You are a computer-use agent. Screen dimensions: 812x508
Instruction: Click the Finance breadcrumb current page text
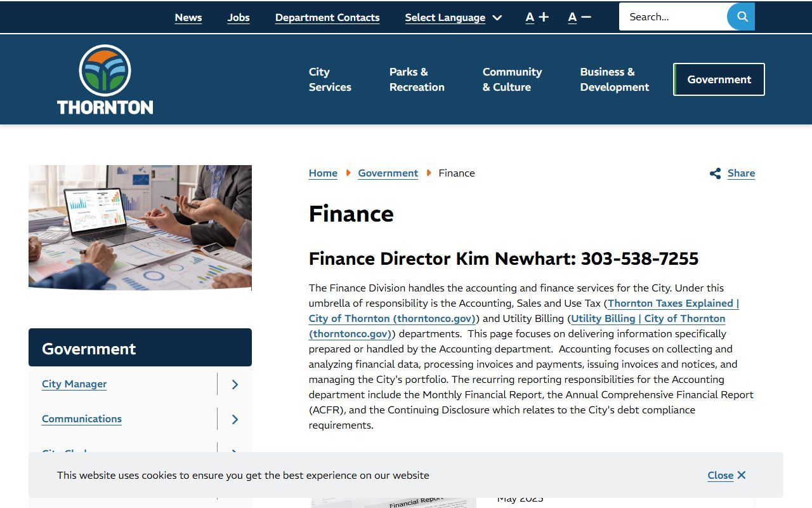tap(457, 173)
